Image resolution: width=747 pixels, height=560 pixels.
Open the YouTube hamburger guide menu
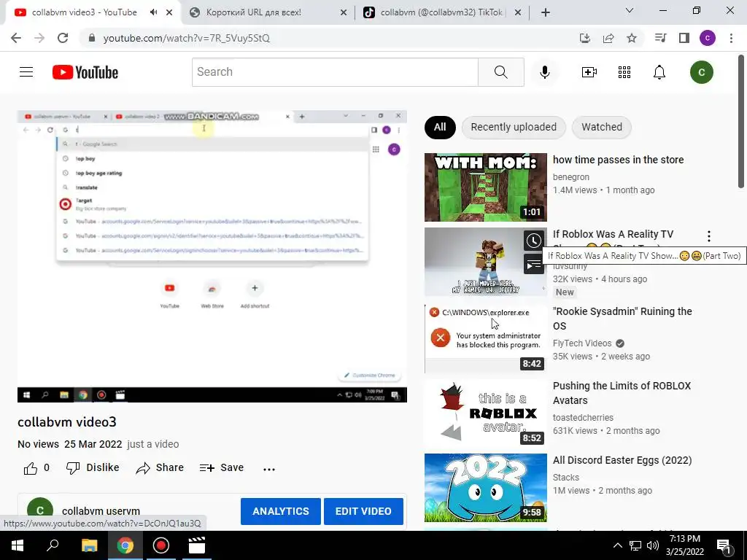coord(26,72)
